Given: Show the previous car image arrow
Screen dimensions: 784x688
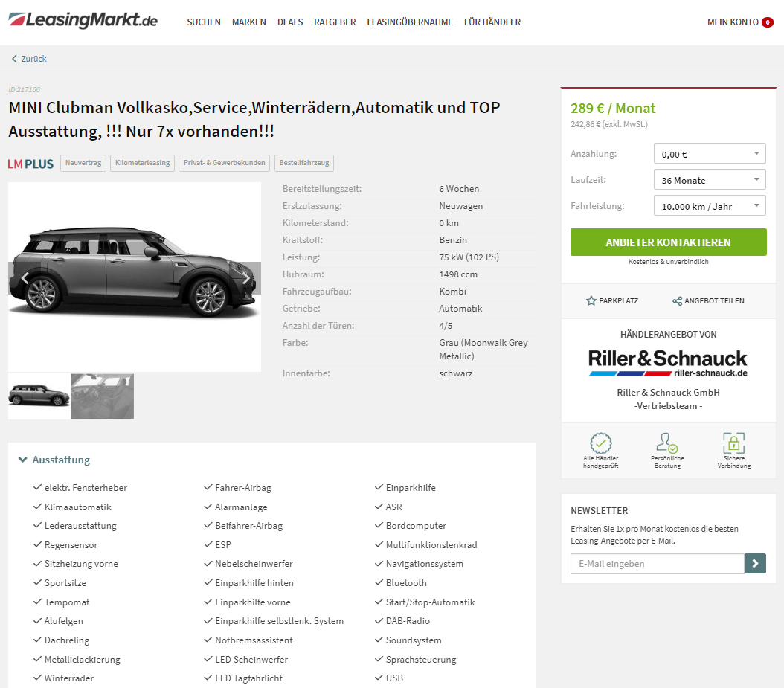Looking at the screenshot, I should pos(25,278).
